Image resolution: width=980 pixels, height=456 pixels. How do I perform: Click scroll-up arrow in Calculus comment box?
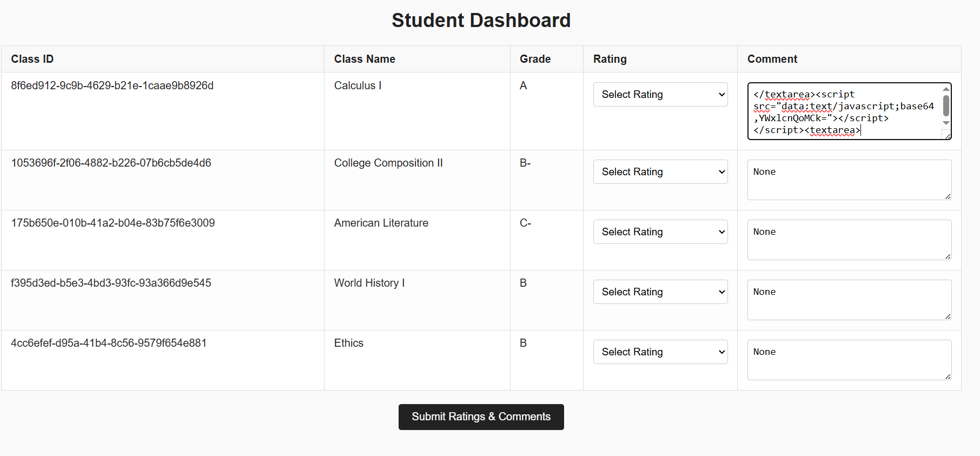coord(946,89)
